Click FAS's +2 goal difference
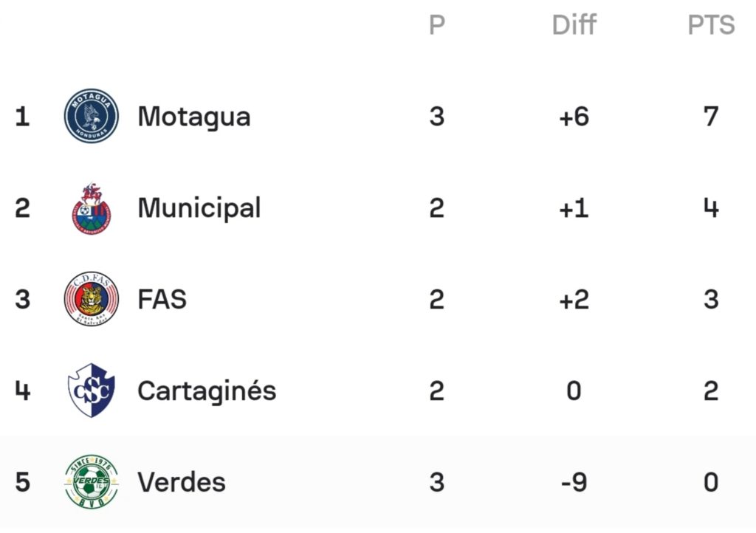This screenshot has width=756, height=533. (574, 299)
